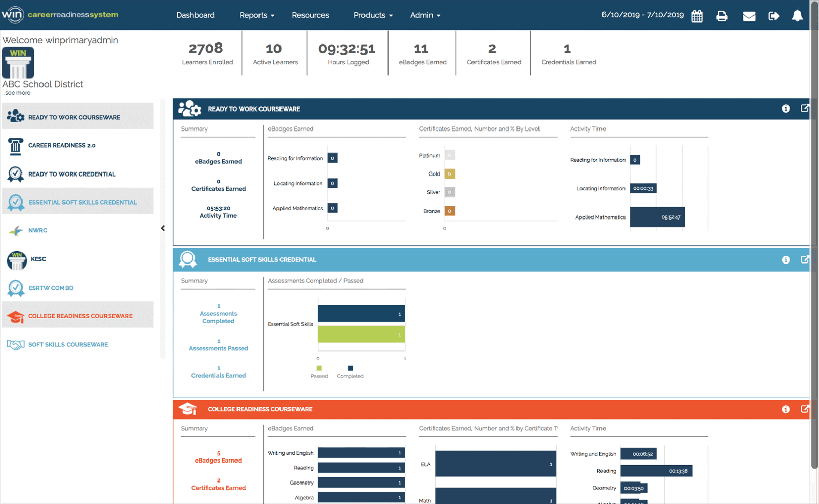Go to the Dashboard menu item
The height and width of the screenshot is (504, 819).
[x=196, y=15]
